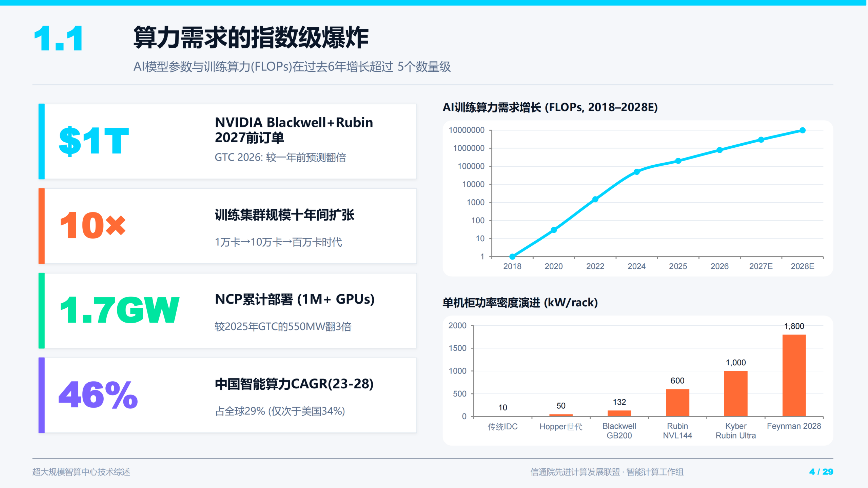The width and height of the screenshot is (868, 488).
Task: Click the 1,800 bar value label
Action: [794, 326]
